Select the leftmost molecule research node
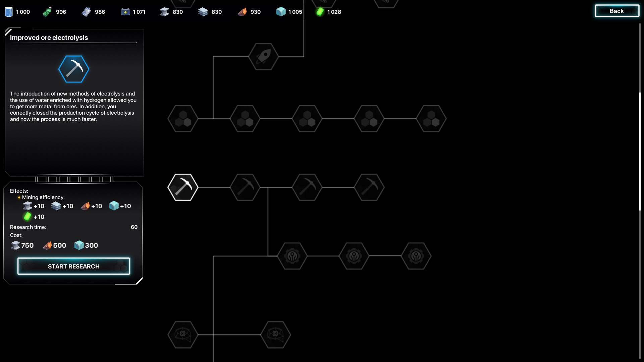 click(182, 118)
